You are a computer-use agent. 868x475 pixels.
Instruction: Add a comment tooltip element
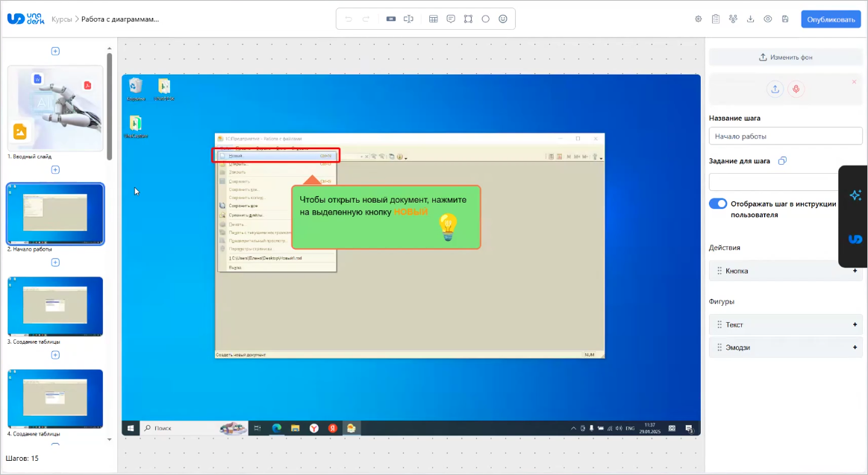451,19
